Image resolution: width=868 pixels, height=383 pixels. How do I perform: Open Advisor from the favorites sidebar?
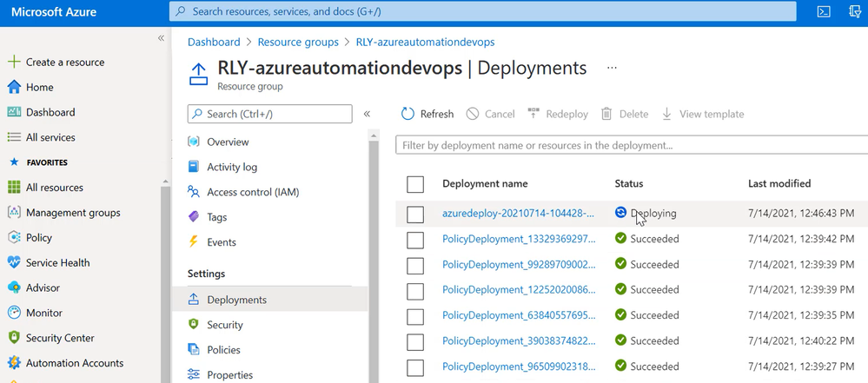pos(43,287)
